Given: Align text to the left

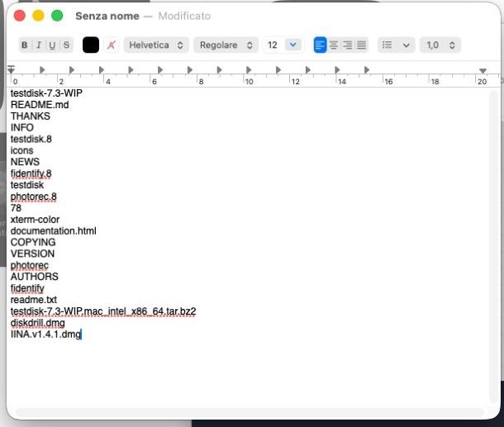Looking at the screenshot, I should click(x=320, y=45).
